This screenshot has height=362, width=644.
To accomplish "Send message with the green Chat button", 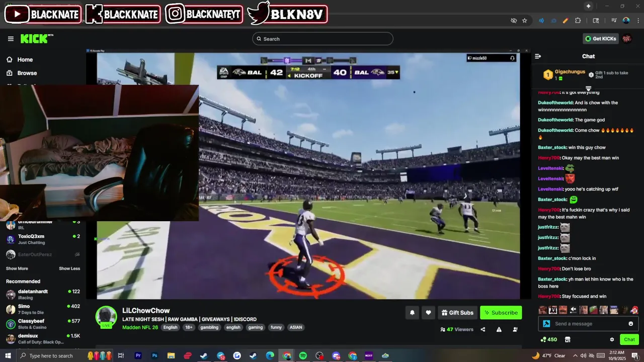I will click(629, 339).
